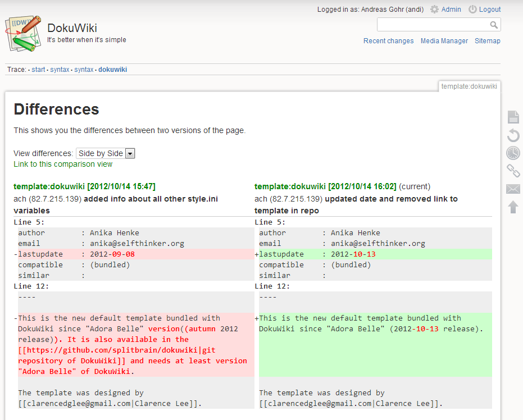
Task: Go to the Sitemap
Action: click(x=487, y=41)
